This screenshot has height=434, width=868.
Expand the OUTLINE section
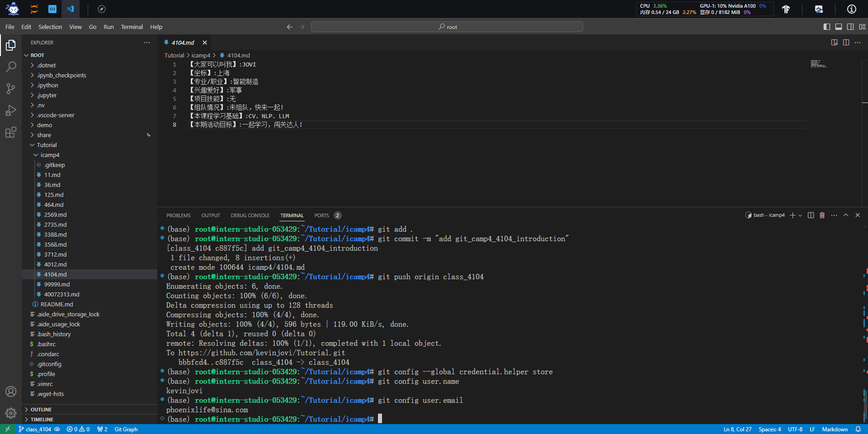[x=90, y=410]
